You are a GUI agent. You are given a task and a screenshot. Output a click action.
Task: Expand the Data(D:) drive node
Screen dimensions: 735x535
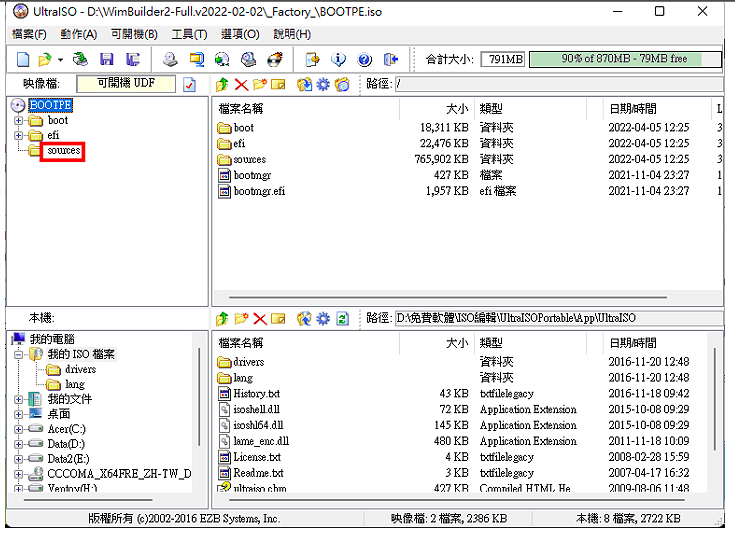pos(18,445)
